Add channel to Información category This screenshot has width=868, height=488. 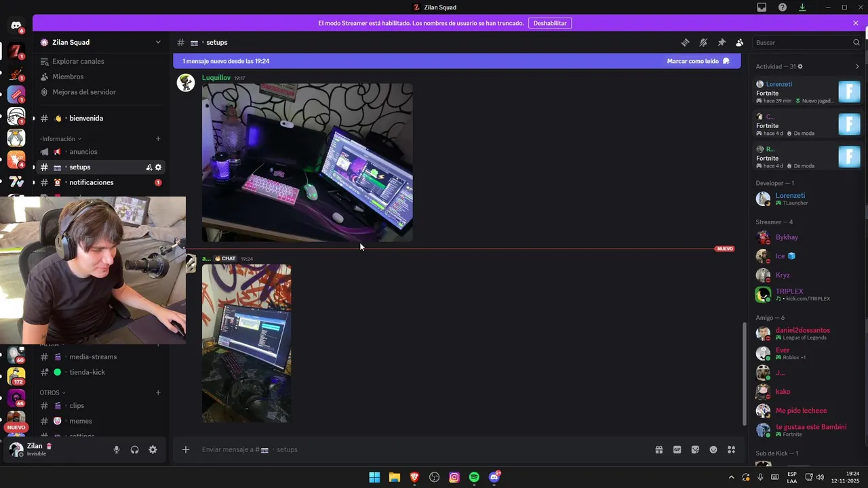(x=158, y=139)
